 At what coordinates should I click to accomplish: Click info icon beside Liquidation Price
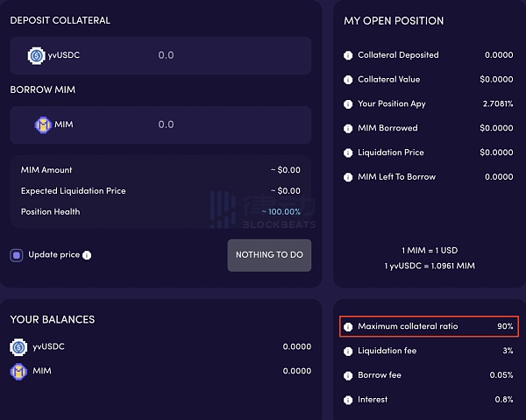pyautogui.click(x=348, y=153)
